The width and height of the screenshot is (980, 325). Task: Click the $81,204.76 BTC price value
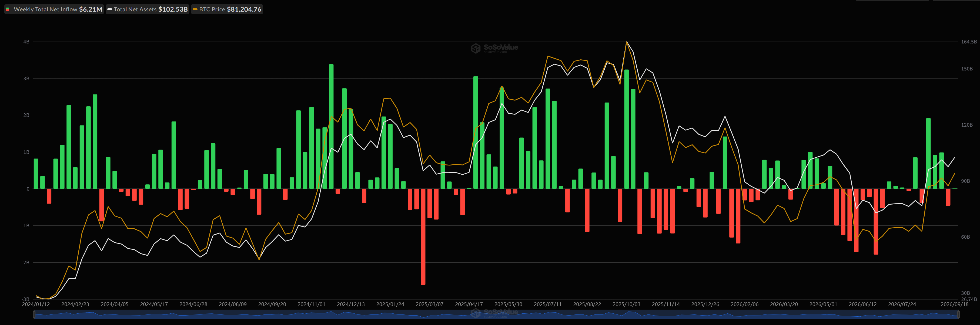(x=244, y=9)
